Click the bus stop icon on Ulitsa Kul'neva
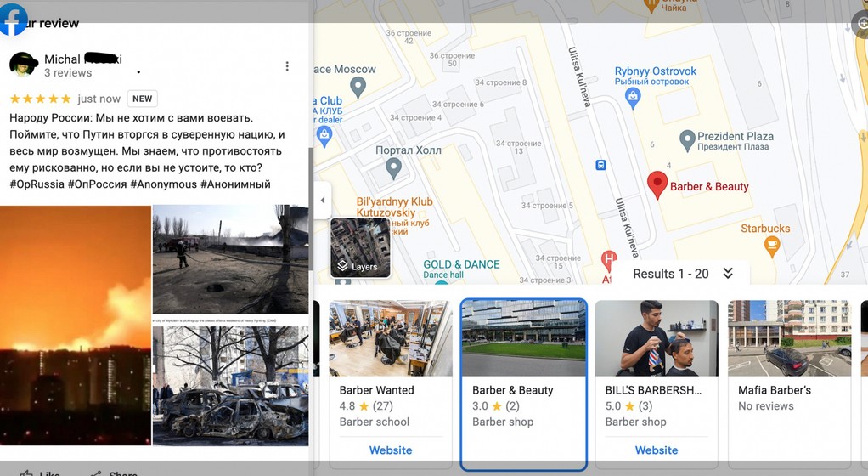Viewport: 868px width, 476px height. click(600, 165)
